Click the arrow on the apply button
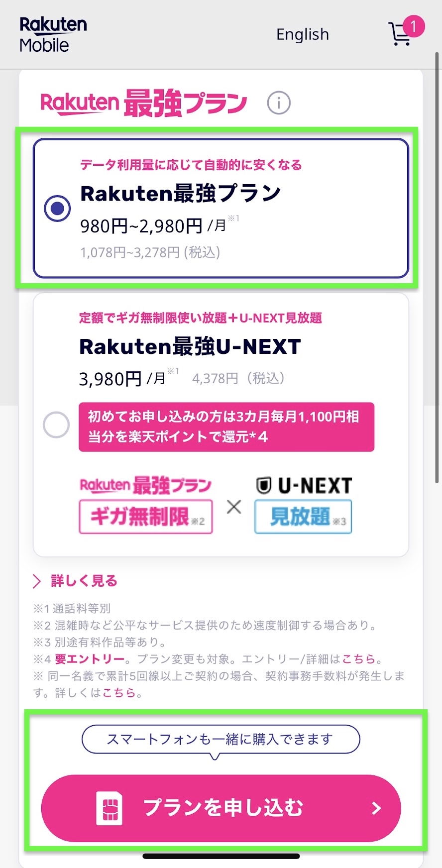This screenshot has height=868, width=442. (376, 808)
